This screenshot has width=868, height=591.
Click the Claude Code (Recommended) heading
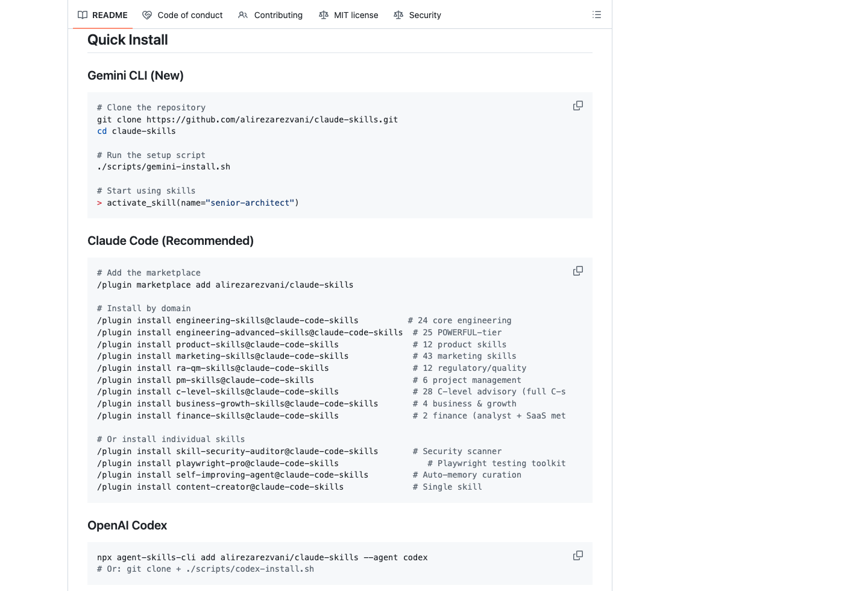(171, 241)
